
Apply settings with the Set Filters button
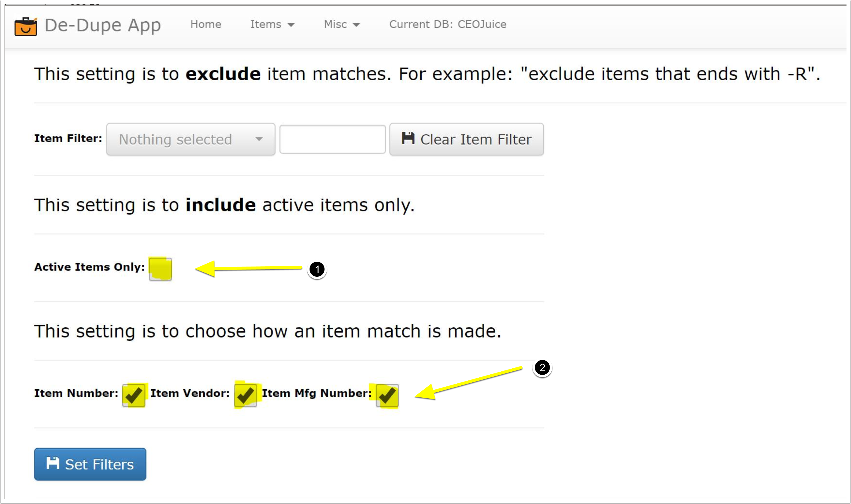[x=90, y=464]
